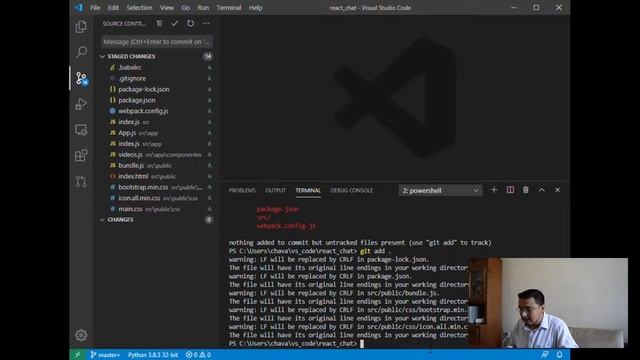
Task: Open the Explorer view in activity bar
Action: (x=81, y=27)
